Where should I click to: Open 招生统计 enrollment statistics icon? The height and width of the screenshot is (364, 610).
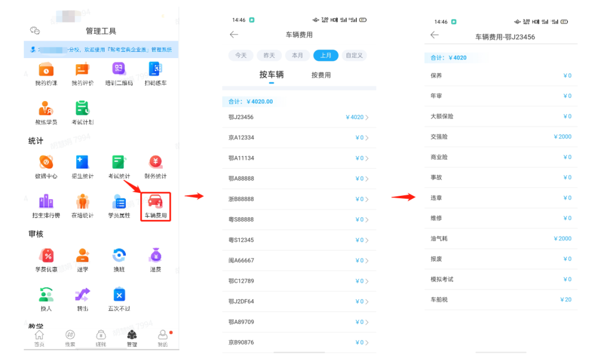[x=82, y=163]
